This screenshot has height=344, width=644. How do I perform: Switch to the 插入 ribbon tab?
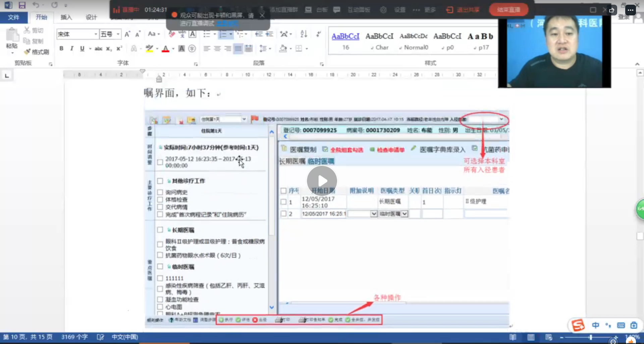click(x=66, y=17)
